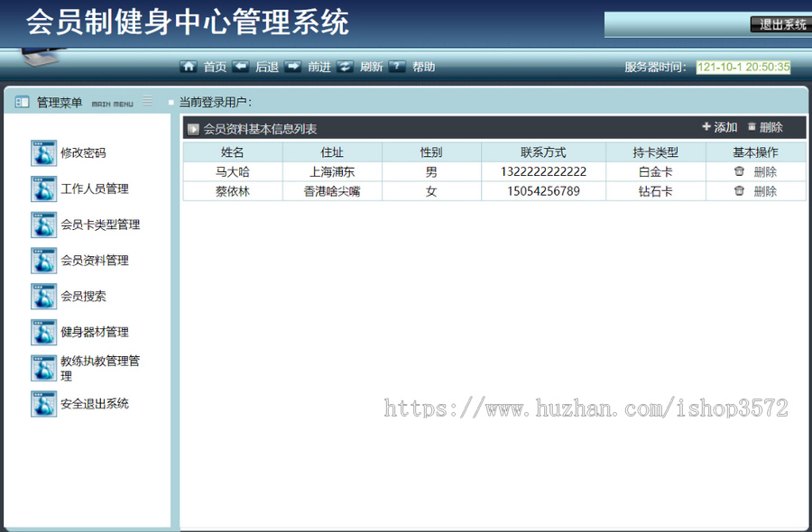Click trash icon in 马大哈 row

[739, 171]
